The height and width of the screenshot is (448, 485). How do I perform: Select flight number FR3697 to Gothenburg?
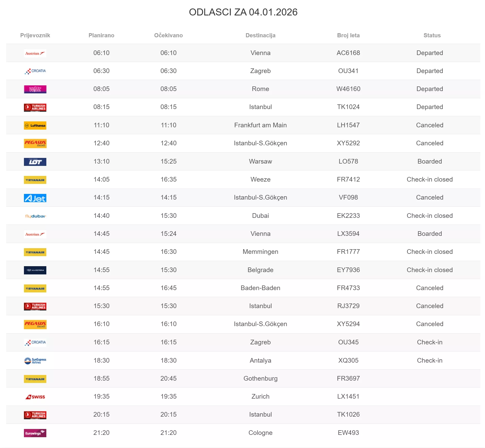[x=348, y=379]
